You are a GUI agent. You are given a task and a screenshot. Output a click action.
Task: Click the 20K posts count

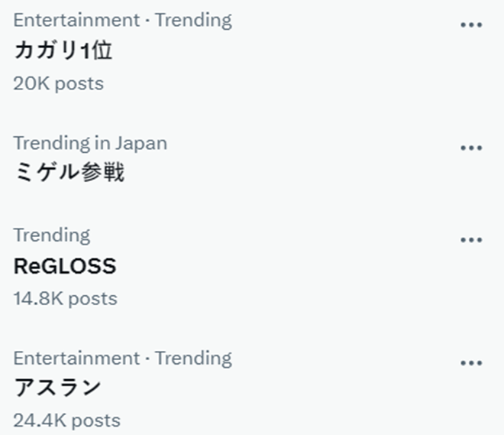(58, 83)
